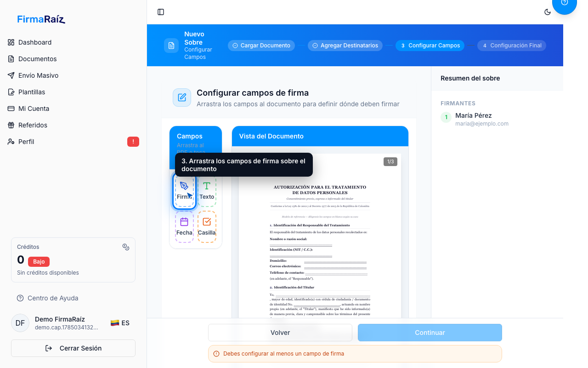Select the Firma signature field
This screenshot has height=368, width=588.
[184, 190]
